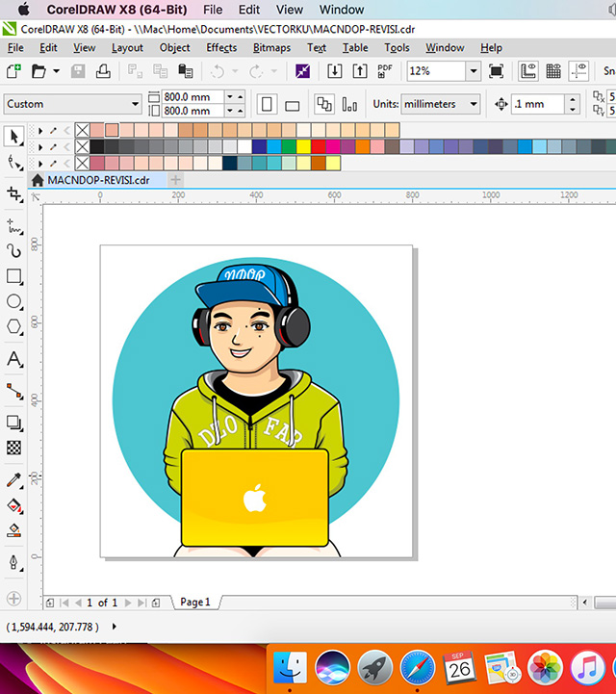Pick the no-color X swatch in the top palette
Screen dimensions: 616x694
82,130
